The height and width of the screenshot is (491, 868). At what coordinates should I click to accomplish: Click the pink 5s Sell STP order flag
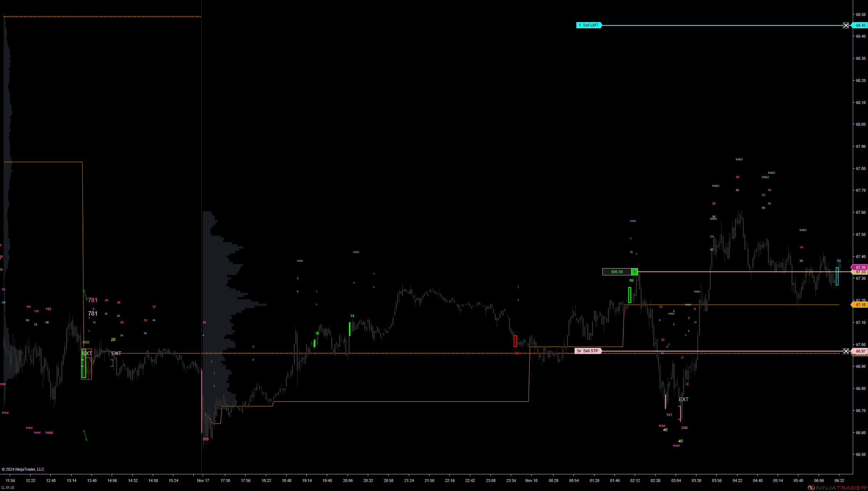pos(588,351)
